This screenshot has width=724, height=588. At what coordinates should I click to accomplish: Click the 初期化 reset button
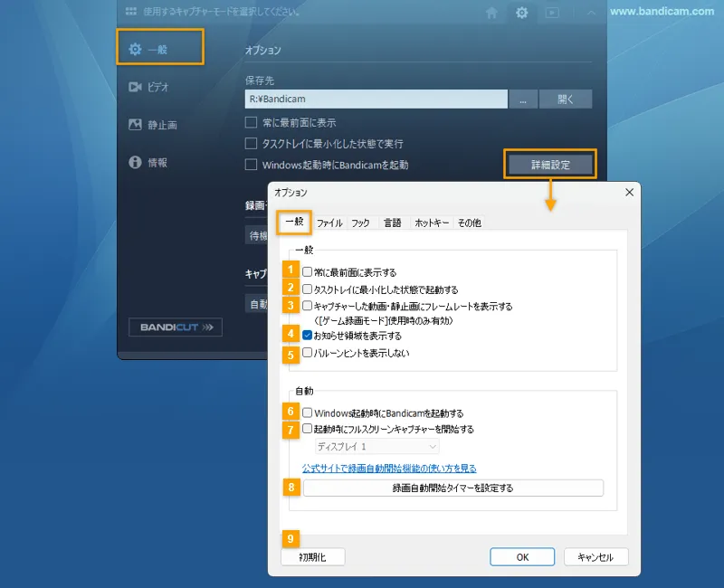click(x=312, y=557)
